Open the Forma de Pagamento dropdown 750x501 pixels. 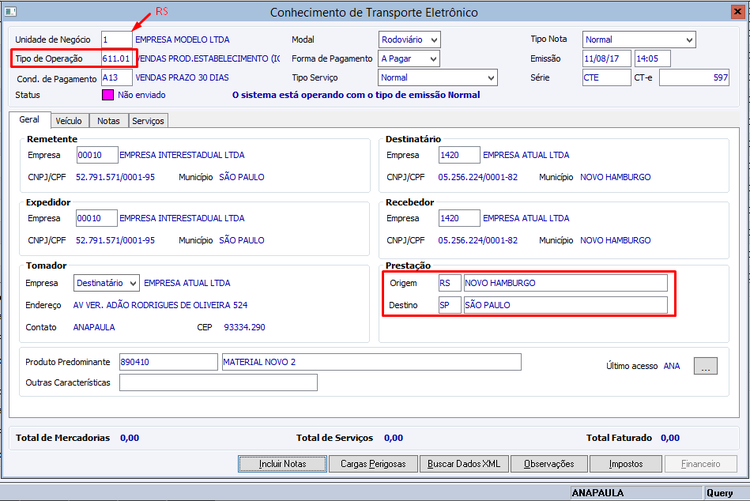click(x=409, y=59)
